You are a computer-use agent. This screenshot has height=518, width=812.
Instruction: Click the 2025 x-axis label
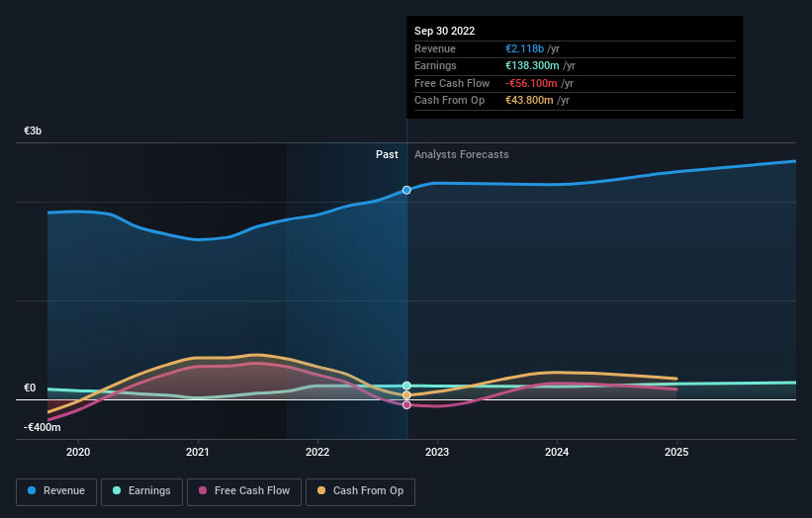click(677, 453)
